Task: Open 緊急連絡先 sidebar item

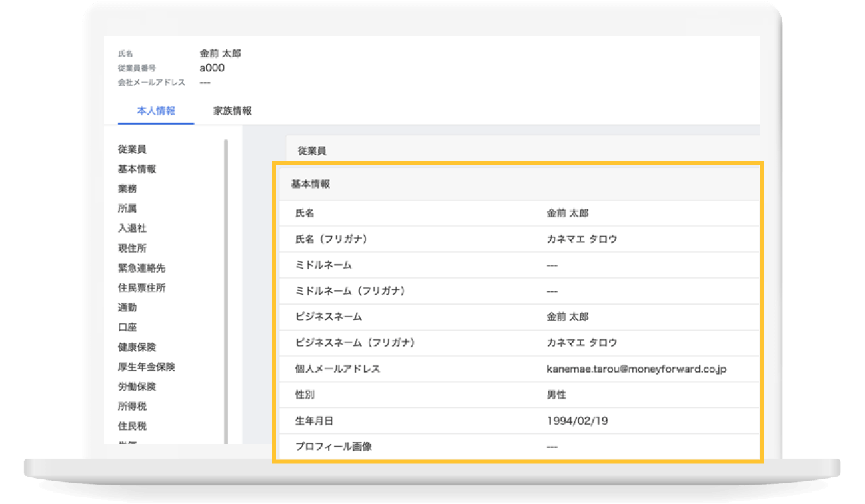Action: [141, 268]
